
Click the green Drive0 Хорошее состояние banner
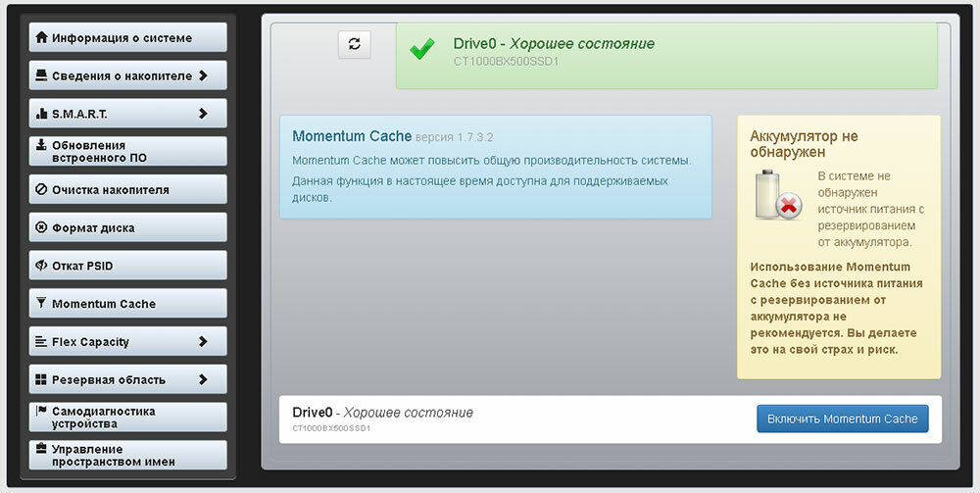pyautogui.click(x=666, y=56)
